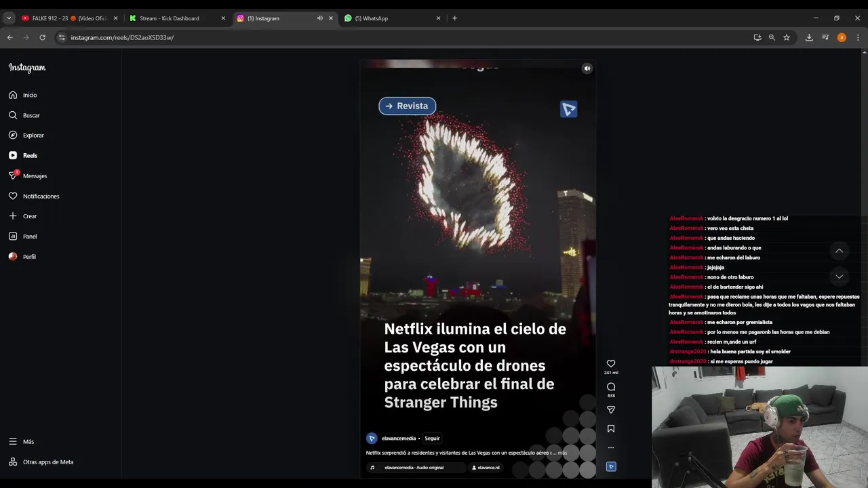Open Otras apps de Meta
This screenshot has width=868, height=488.
[41, 462]
